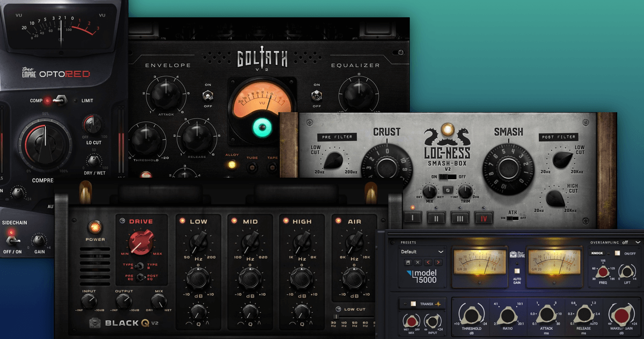Click the save preset icon in Model 5000

(408, 262)
